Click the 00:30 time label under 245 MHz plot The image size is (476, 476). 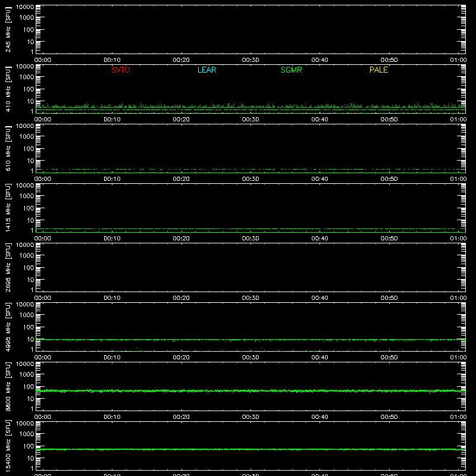[250, 60]
